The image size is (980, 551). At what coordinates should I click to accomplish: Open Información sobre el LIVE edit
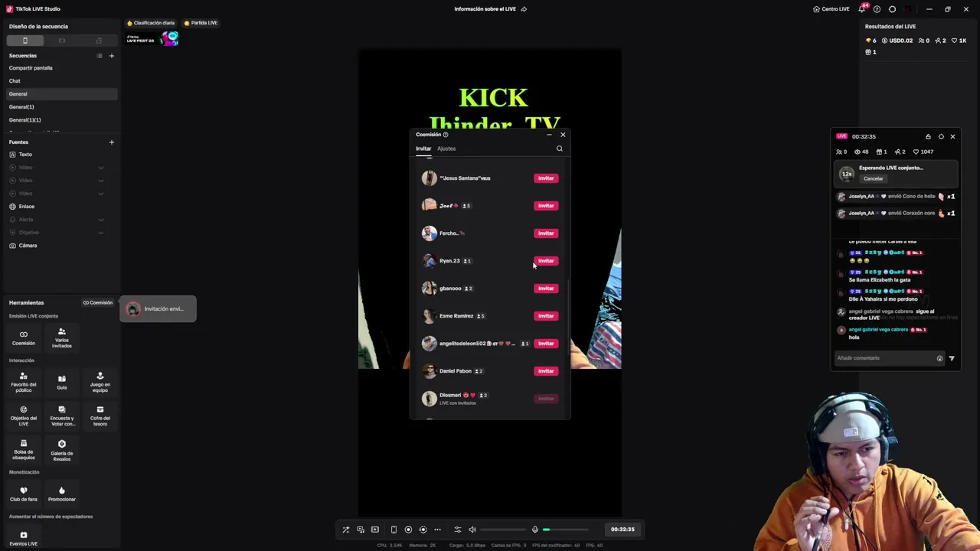524,9
